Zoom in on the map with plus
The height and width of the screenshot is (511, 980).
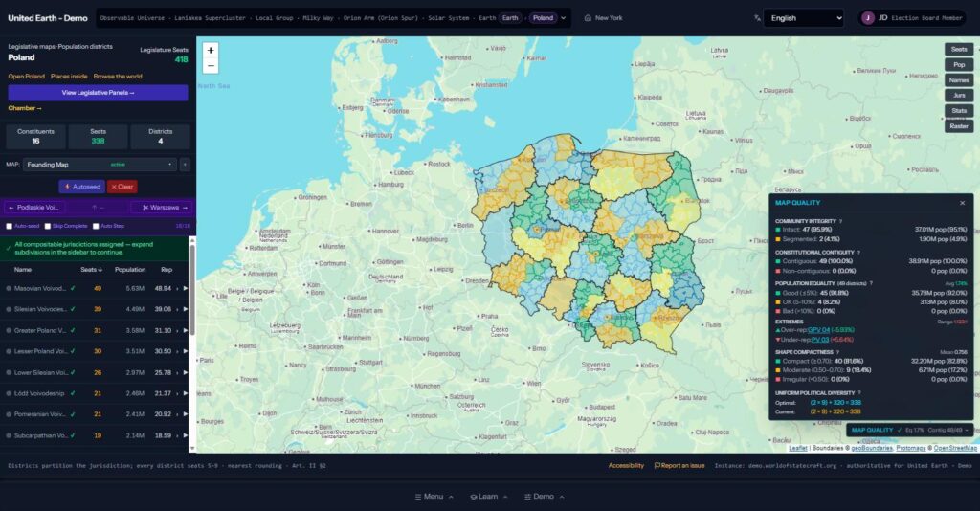(x=211, y=51)
